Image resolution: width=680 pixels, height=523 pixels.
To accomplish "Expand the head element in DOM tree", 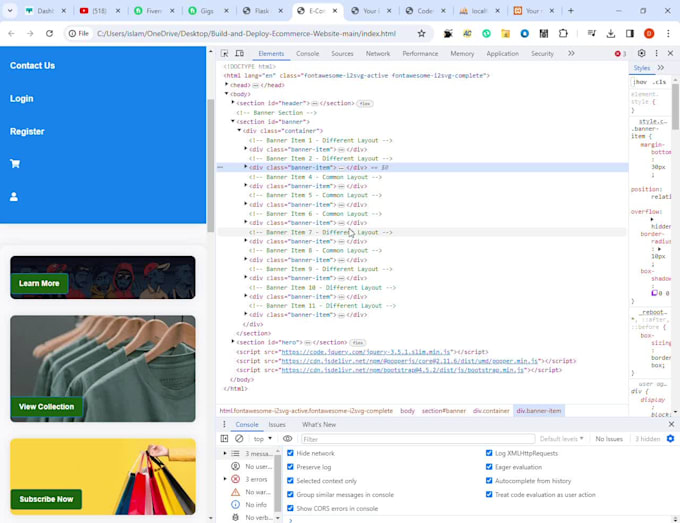I will click(227, 85).
